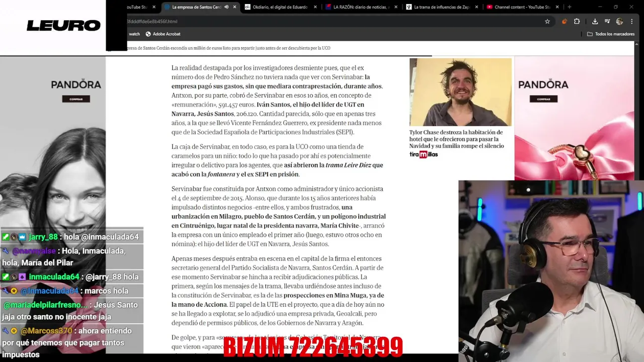This screenshot has width=644, height=362.
Task: Click the tiramillas logo under the headline
Action: pos(424,154)
